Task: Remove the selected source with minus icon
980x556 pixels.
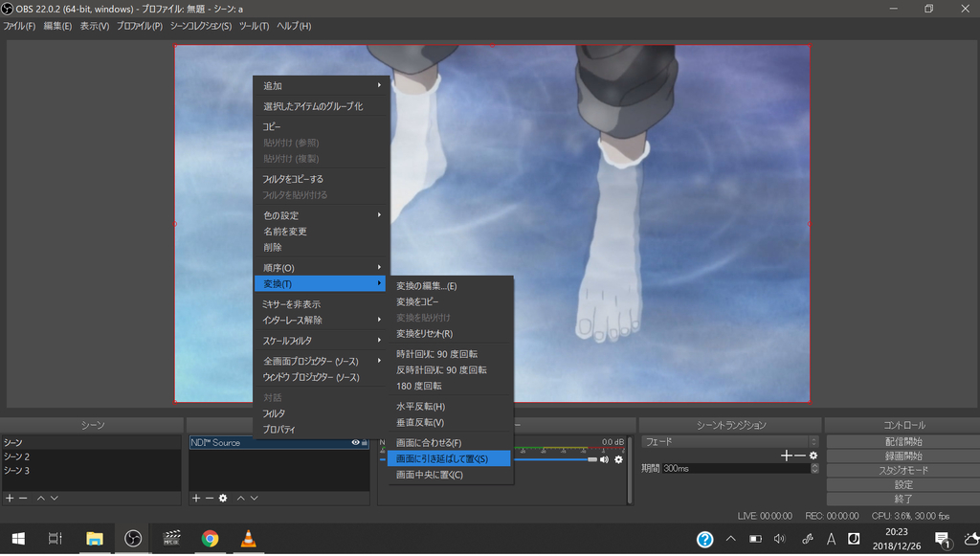Action: point(210,498)
